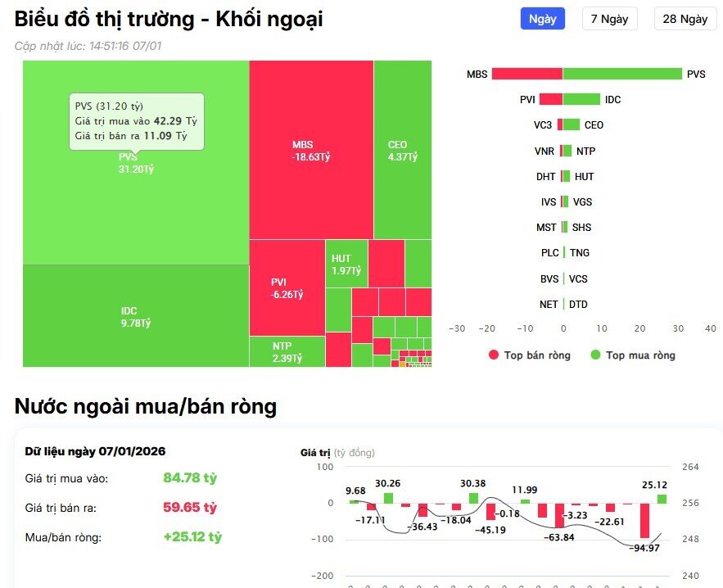
Task: Select the active "Ngày" time filter
Action: pyautogui.click(x=541, y=18)
